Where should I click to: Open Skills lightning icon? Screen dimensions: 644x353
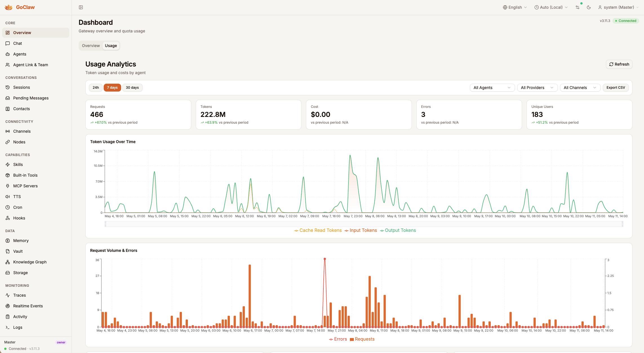[8, 165]
